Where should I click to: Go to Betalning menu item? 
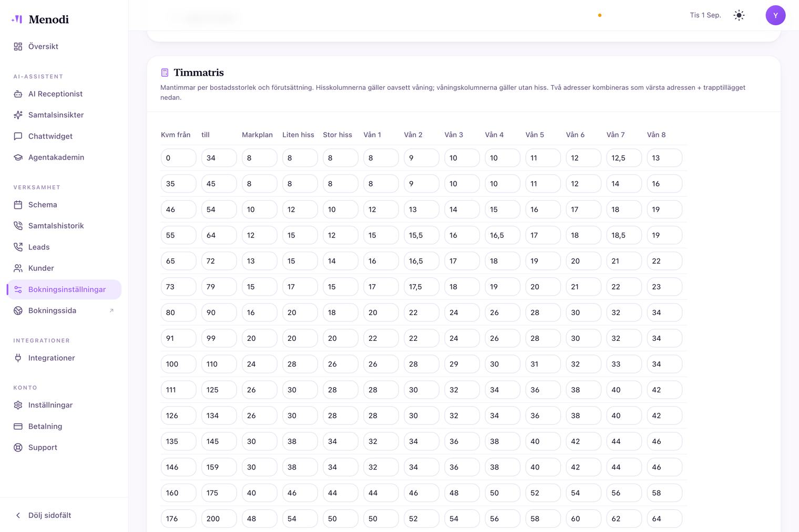pyautogui.click(x=64, y=426)
